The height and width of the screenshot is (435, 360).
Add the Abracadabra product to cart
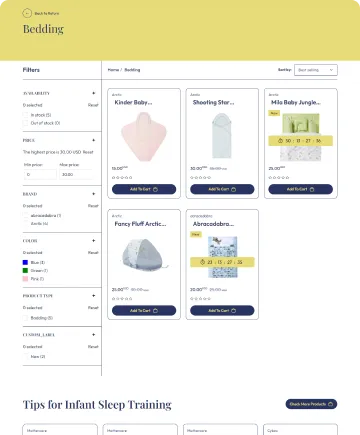(222, 310)
